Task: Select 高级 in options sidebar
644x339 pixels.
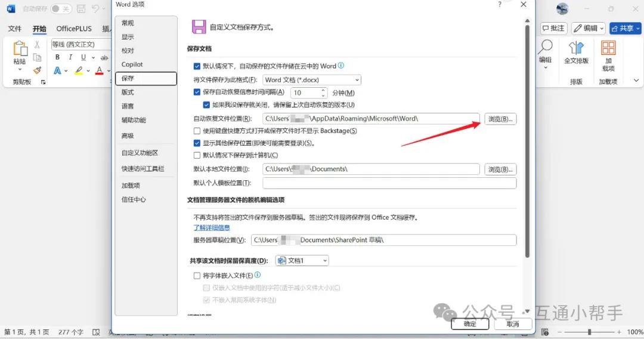Action: (x=146, y=135)
